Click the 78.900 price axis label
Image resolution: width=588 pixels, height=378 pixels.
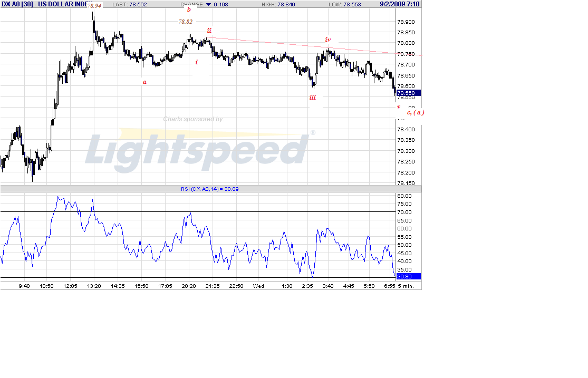coord(406,22)
